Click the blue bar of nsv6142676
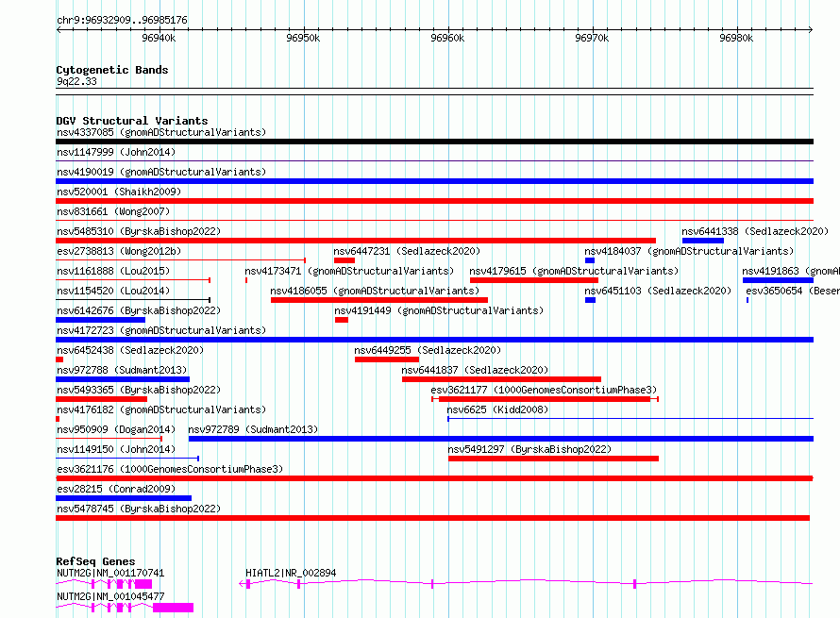The image size is (840, 618). [x=101, y=320]
